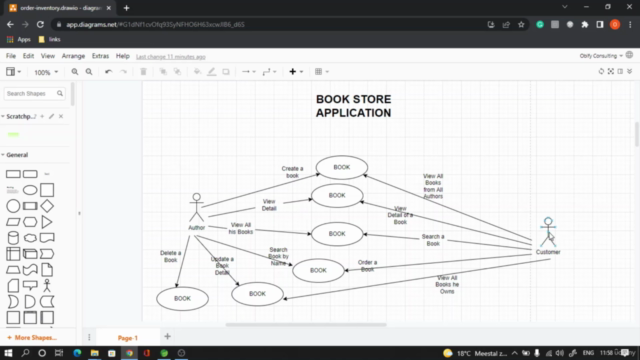Click the Shadow toolbar icon

[226, 72]
